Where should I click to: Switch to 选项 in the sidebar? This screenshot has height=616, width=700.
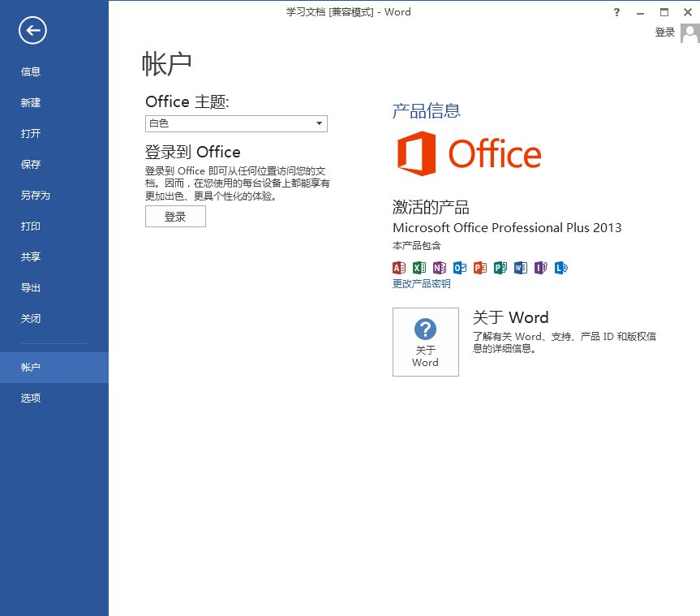[30, 398]
